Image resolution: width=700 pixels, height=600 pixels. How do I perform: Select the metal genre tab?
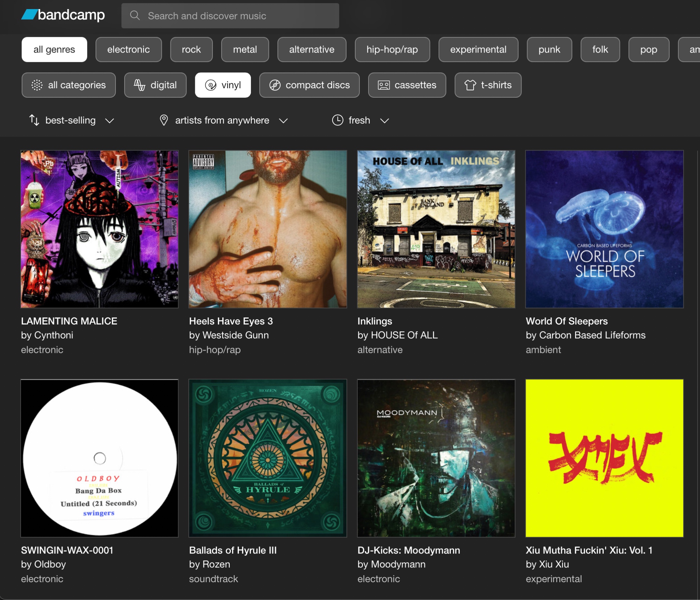point(245,50)
